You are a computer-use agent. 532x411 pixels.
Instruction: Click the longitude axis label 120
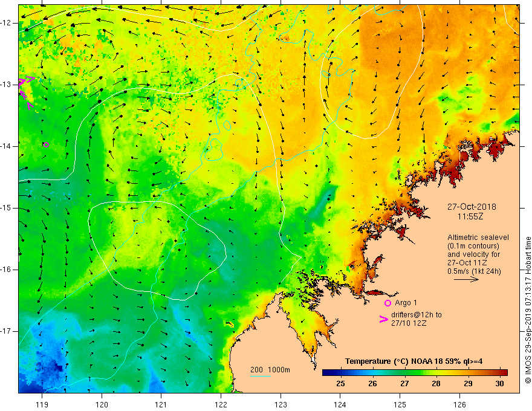point(102,404)
